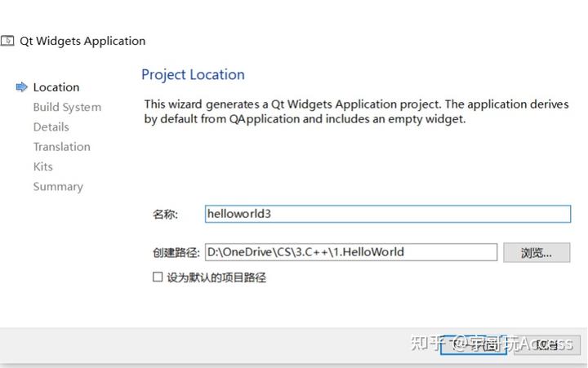
Task: Click into the 创建路径 path field
Action: 350,252
